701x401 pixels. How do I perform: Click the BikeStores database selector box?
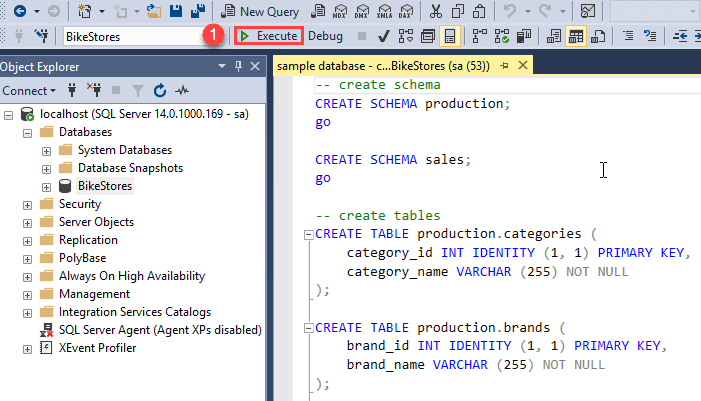tap(130, 36)
